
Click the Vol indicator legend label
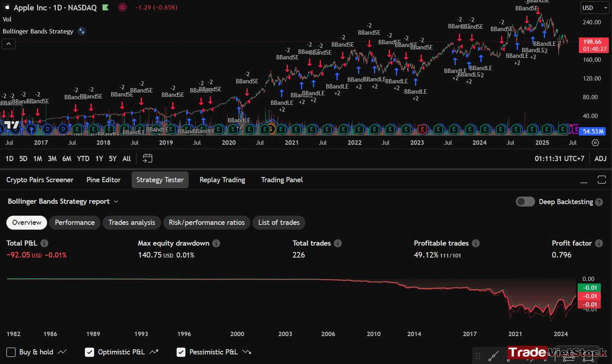(7, 19)
